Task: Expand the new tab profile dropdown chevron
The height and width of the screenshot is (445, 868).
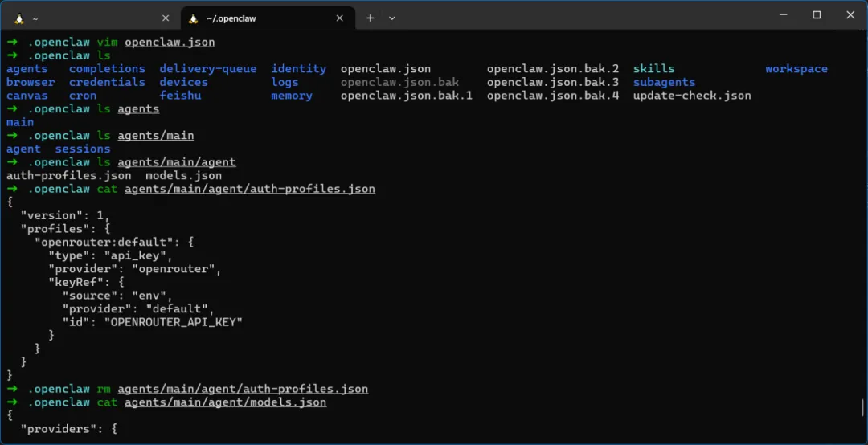Action: pos(392,18)
